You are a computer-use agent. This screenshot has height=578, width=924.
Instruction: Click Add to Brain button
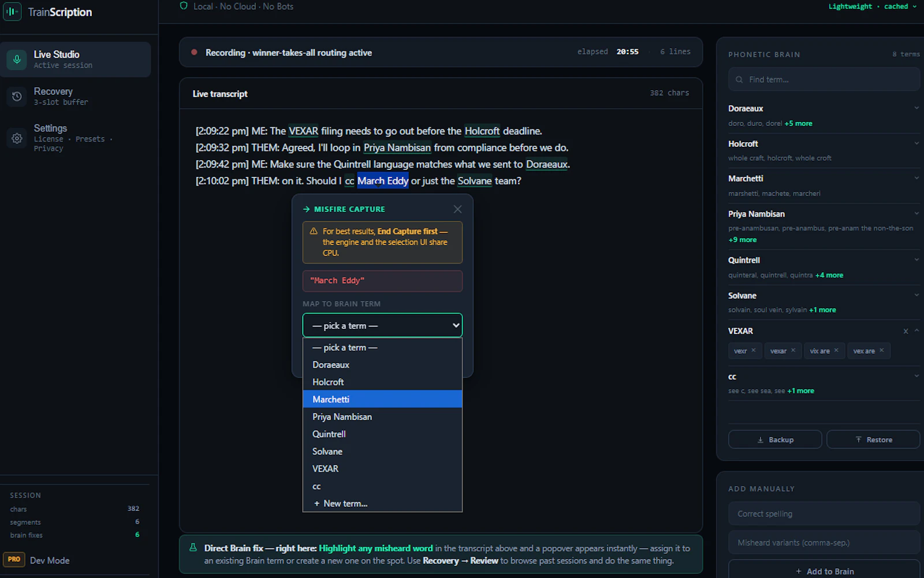(x=824, y=571)
